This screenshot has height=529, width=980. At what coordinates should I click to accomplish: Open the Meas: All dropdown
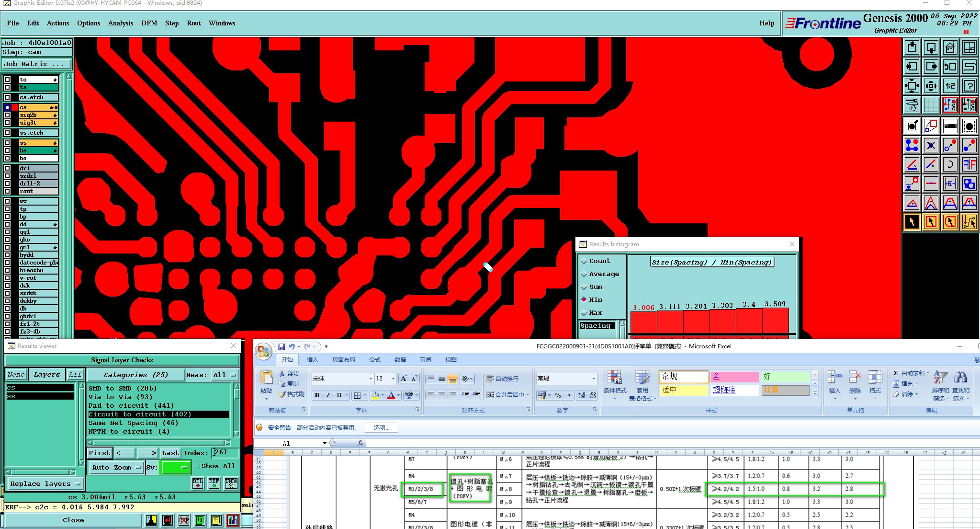tap(225, 375)
